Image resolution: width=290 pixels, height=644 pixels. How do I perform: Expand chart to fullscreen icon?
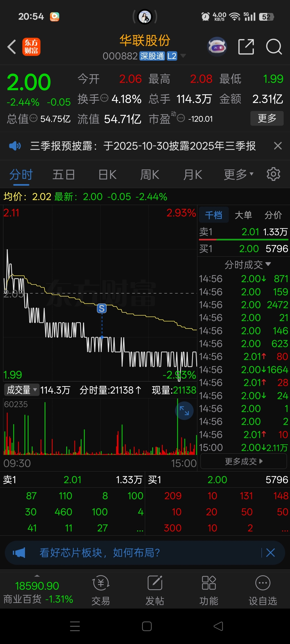(184, 411)
